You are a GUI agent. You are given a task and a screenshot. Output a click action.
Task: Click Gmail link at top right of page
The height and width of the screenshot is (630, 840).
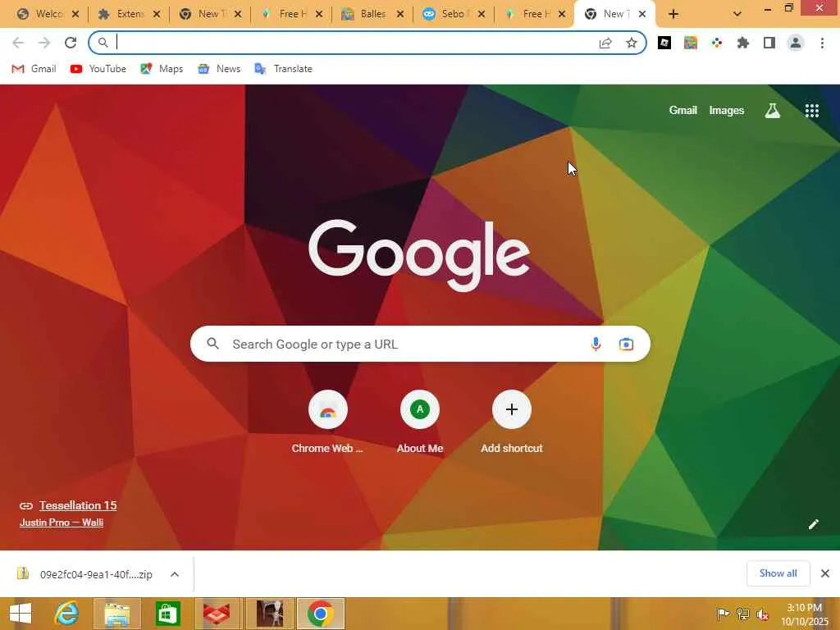tap(682, 111)
